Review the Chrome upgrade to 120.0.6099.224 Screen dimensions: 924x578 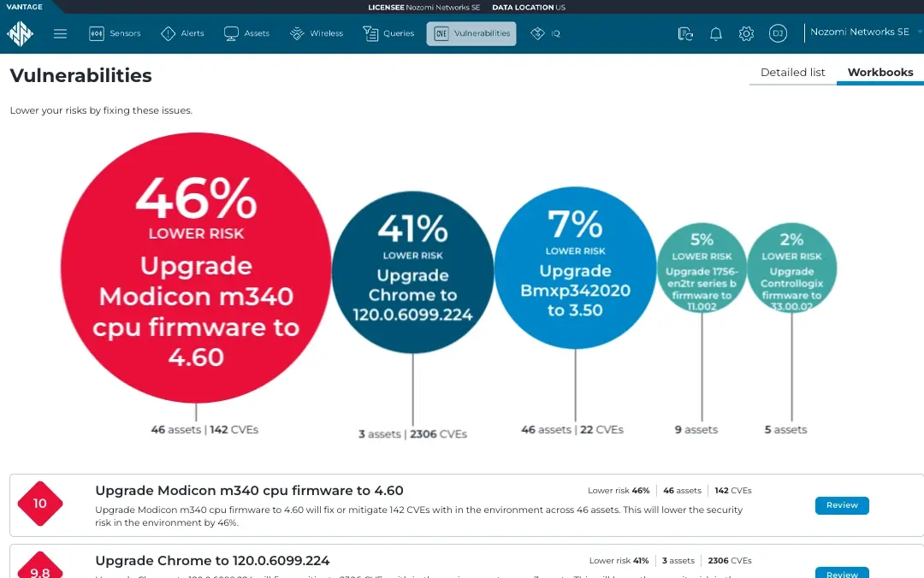841,573
